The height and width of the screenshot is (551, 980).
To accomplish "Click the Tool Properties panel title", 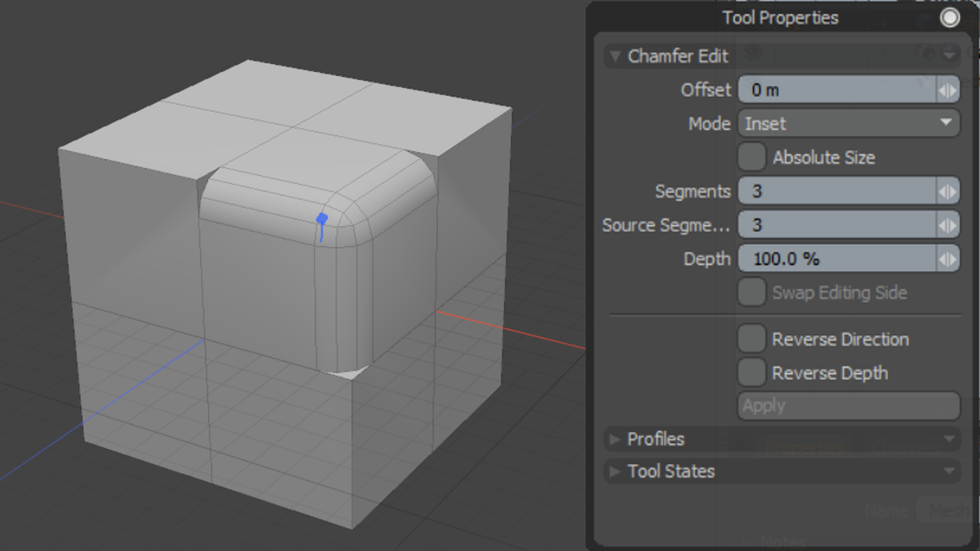I will 780,18.
